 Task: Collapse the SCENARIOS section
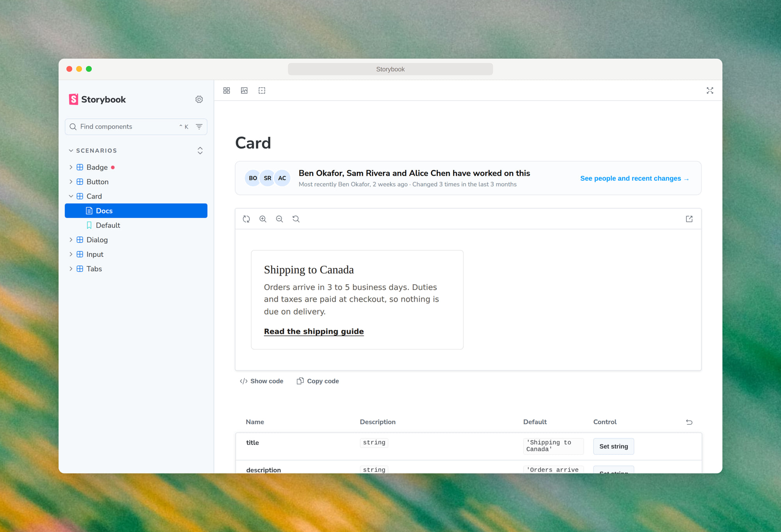coord(93,150)
